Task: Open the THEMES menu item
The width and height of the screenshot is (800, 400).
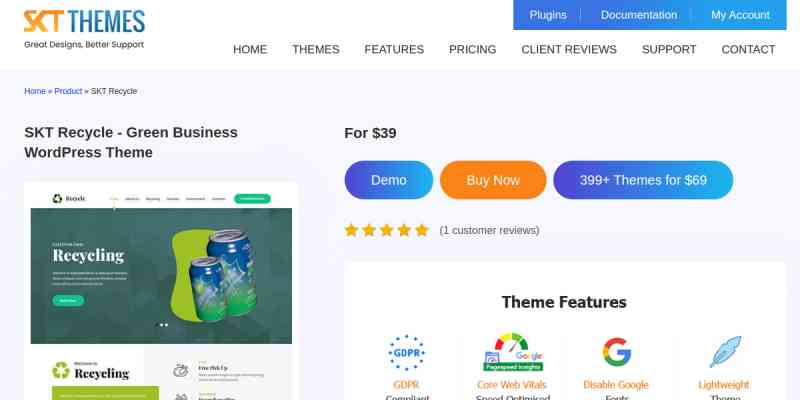Action: (x=316, y=49)
